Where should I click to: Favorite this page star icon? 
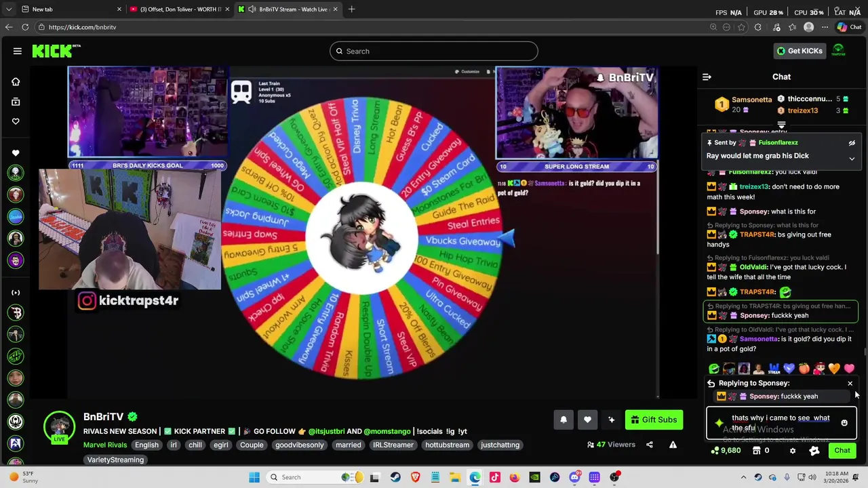click(x=741, y=27)
